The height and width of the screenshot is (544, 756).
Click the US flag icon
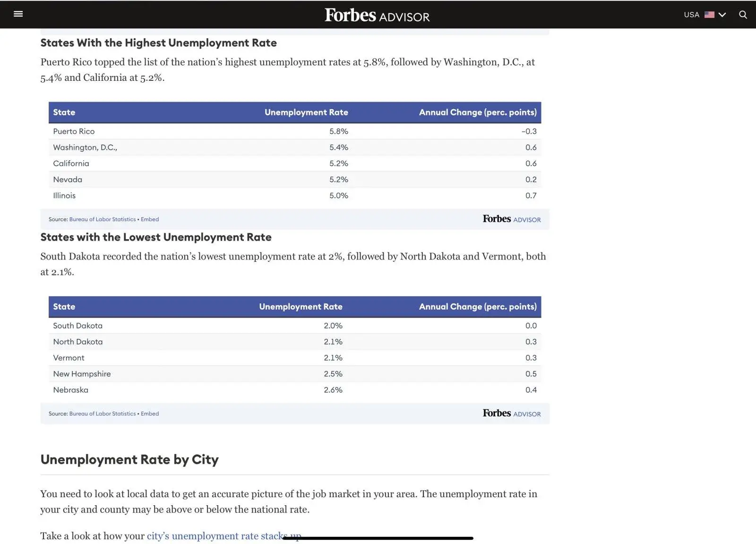point(709,15)
